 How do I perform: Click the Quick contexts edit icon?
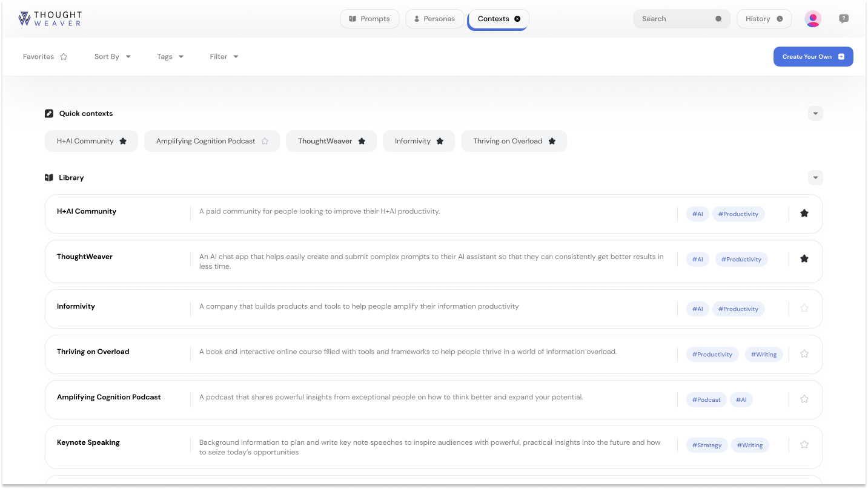[x=49, y=114]
